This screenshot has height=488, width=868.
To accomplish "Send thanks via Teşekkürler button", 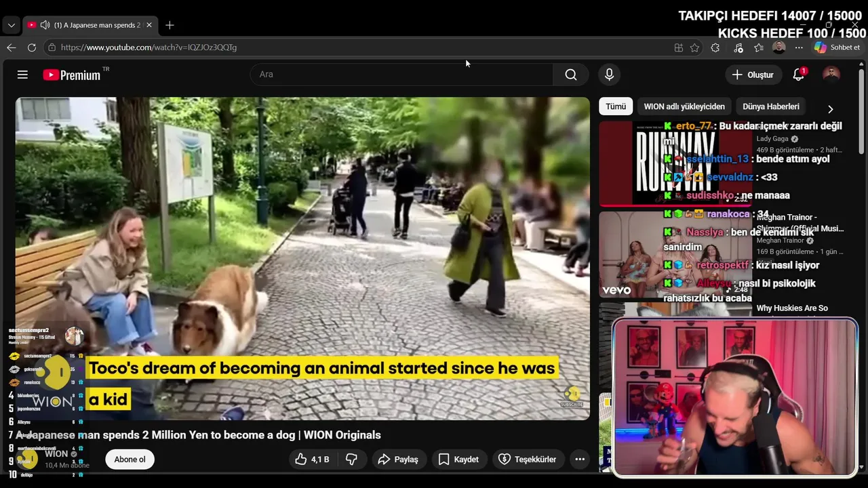I will coord(528,460).
